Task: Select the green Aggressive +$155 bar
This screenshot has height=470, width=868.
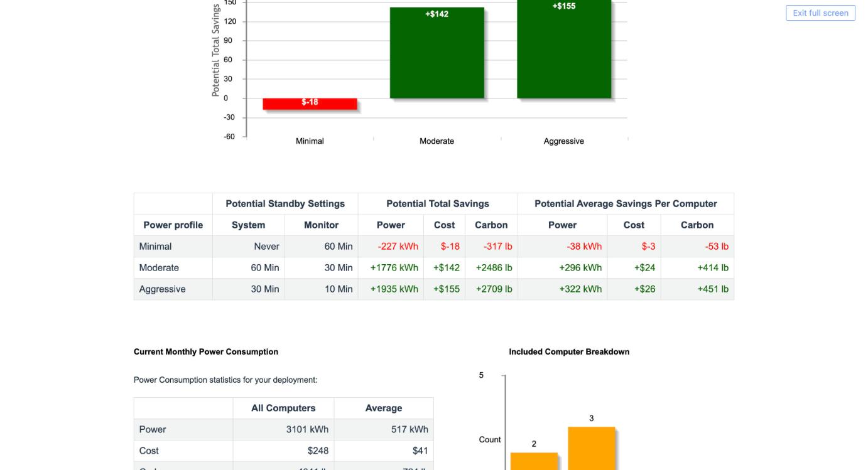Action: point(564,49)
